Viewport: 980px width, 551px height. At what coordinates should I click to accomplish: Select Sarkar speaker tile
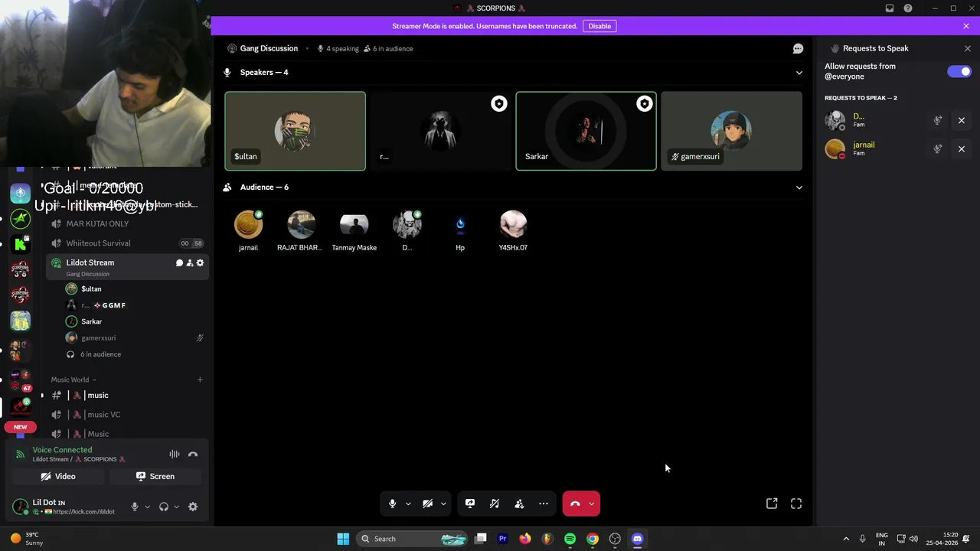586,131
